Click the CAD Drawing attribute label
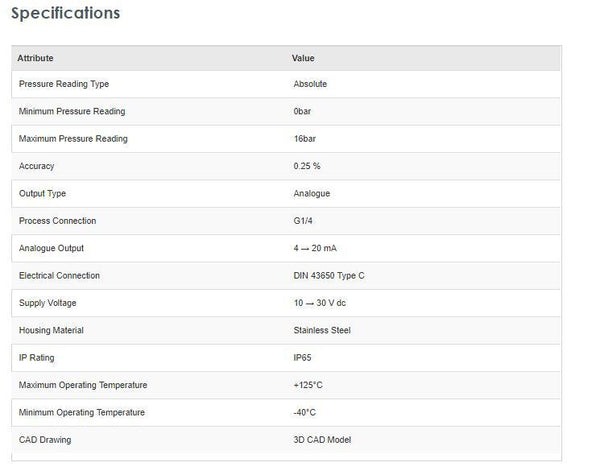 45,440
